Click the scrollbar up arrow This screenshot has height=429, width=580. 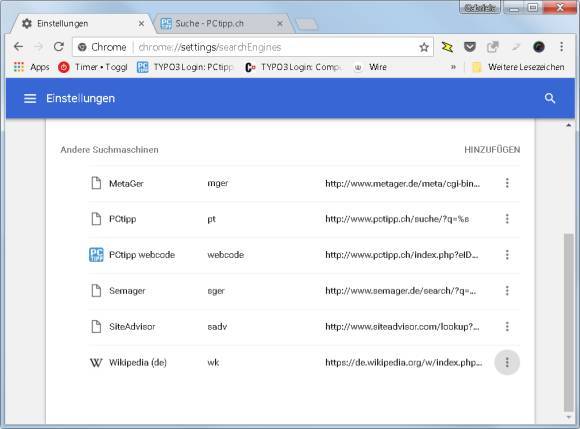569,126
